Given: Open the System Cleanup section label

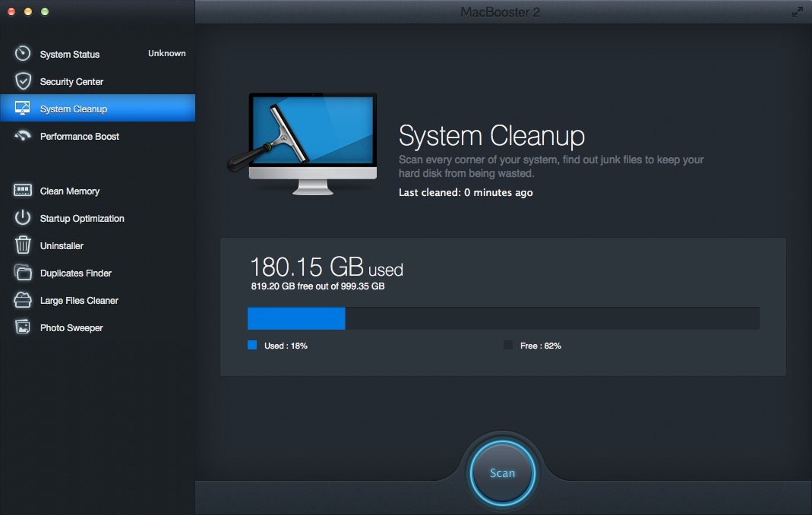Looking at the screenshot, I should click(74, 109).
